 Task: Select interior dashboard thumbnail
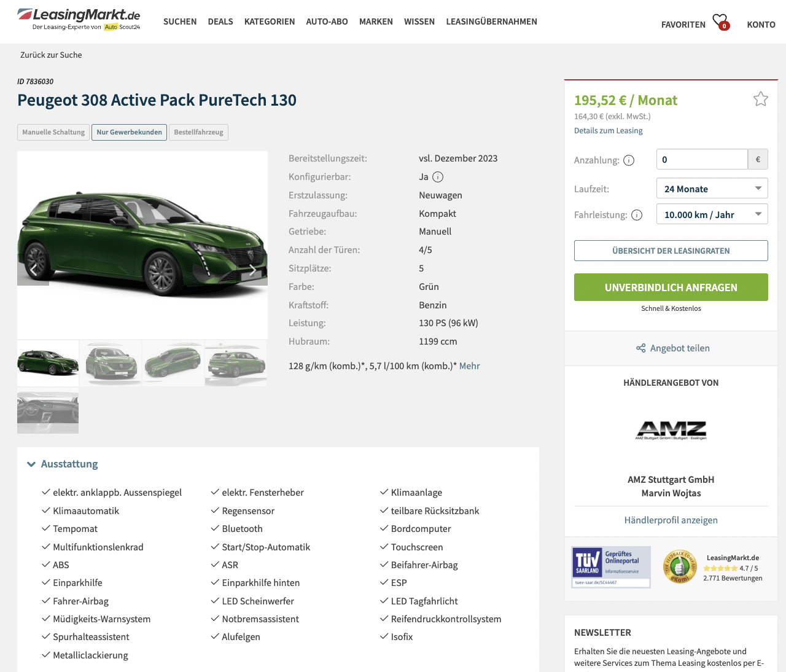[x=48, y=413]
